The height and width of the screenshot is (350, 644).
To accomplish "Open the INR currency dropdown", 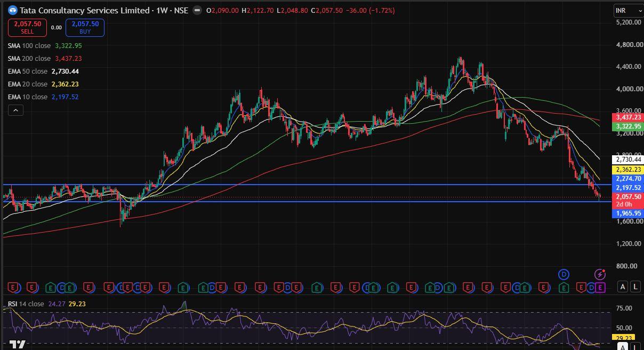I will point(629,11).
